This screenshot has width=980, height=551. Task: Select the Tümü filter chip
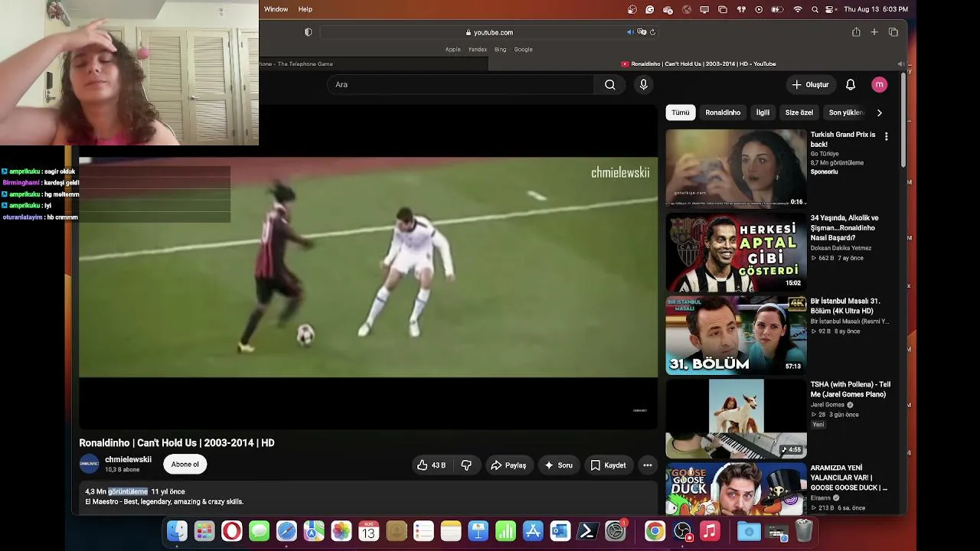(x=681, y=112)
